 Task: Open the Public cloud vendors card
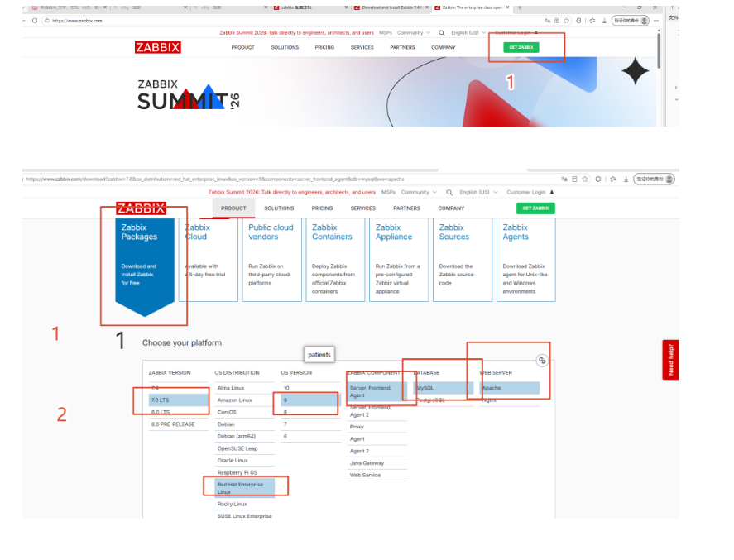[272, 260]
